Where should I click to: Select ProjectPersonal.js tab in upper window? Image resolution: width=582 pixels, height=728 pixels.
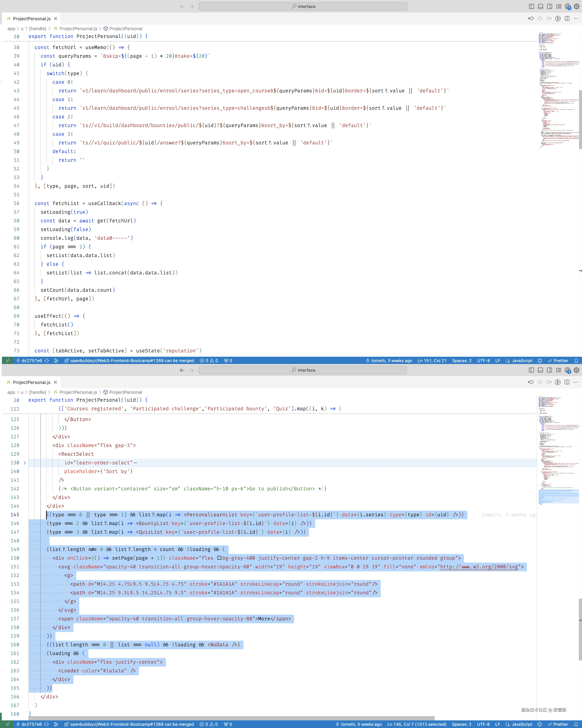coord(31,19)
